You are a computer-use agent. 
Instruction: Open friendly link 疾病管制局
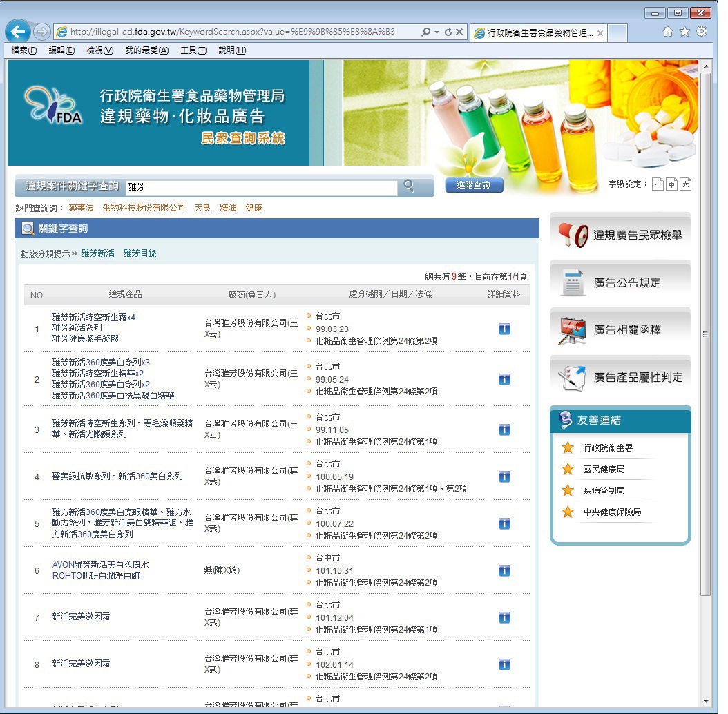604,491
